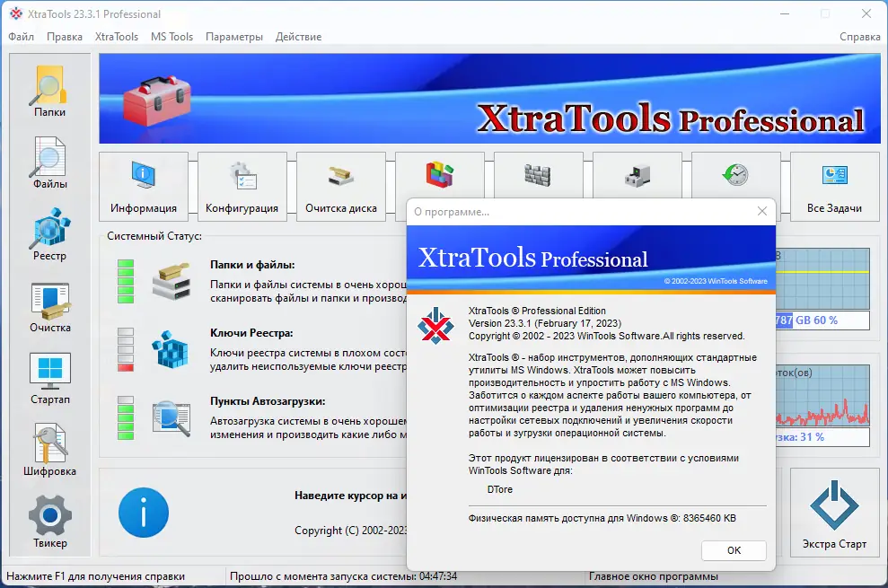Click the Version 23.3.1 text line
Image resolution: width=888 pixels, height=588 pixels.
click(x=545, y=323)
